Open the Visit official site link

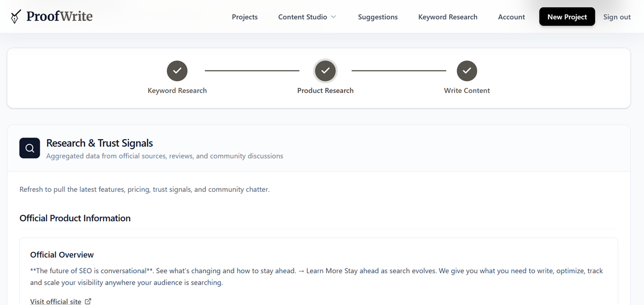[x=56, y=301]
